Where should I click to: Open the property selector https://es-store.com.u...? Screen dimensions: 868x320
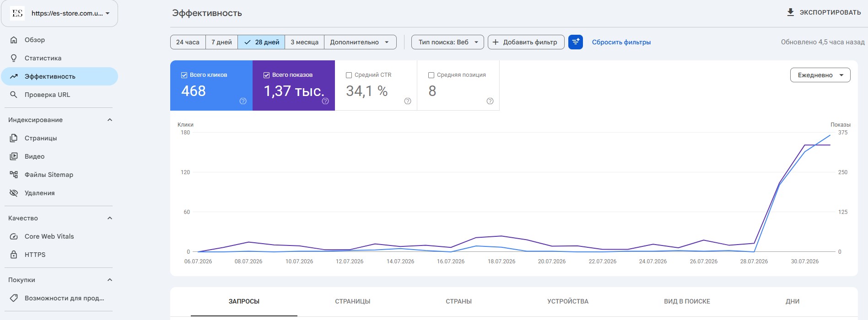59,13
